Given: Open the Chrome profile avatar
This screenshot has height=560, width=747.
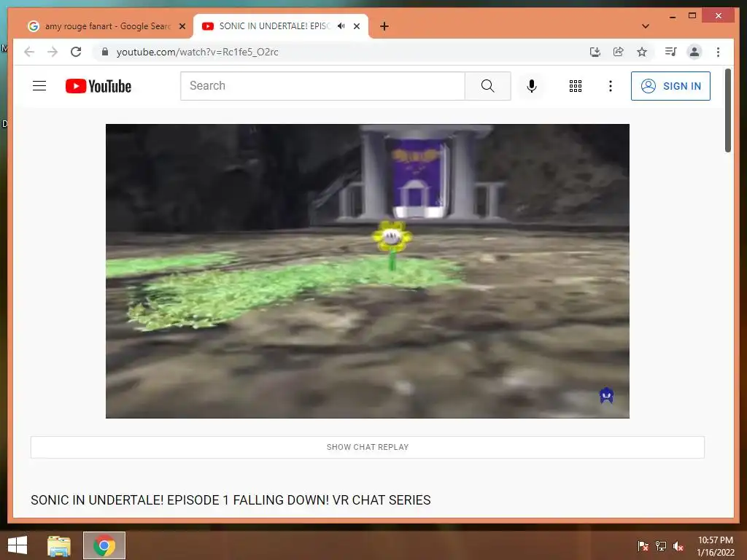Looking at the screenshot, I should pos(694,52).
